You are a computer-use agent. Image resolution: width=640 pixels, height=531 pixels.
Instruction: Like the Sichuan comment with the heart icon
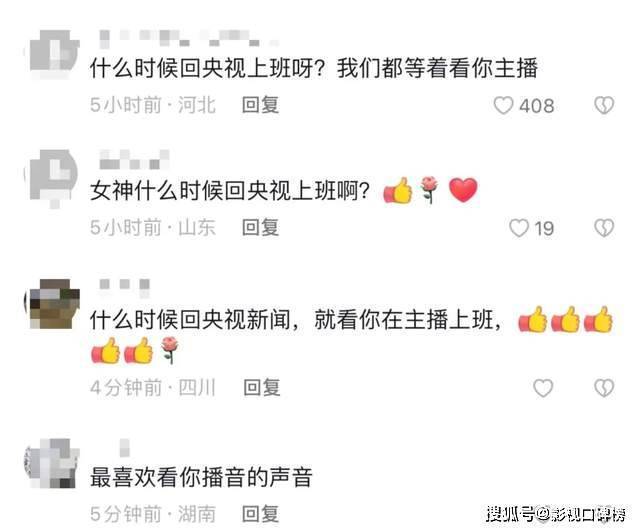[x=543, y=388]
